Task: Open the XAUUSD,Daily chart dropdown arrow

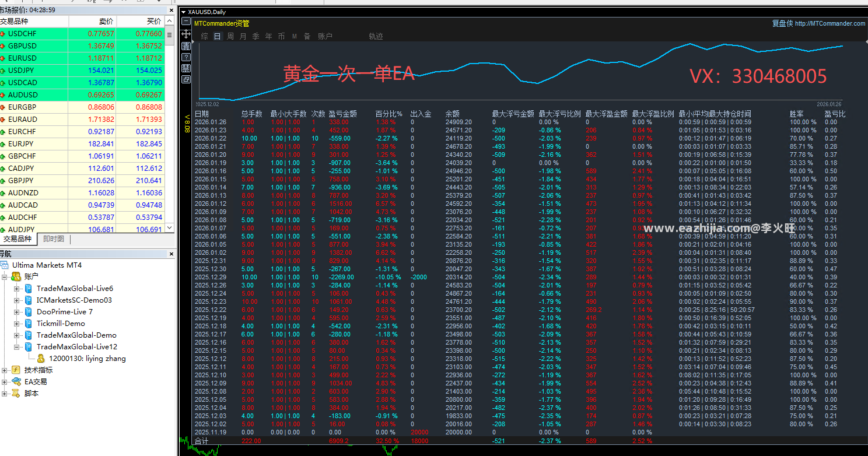Action: (x=184, y=12)
